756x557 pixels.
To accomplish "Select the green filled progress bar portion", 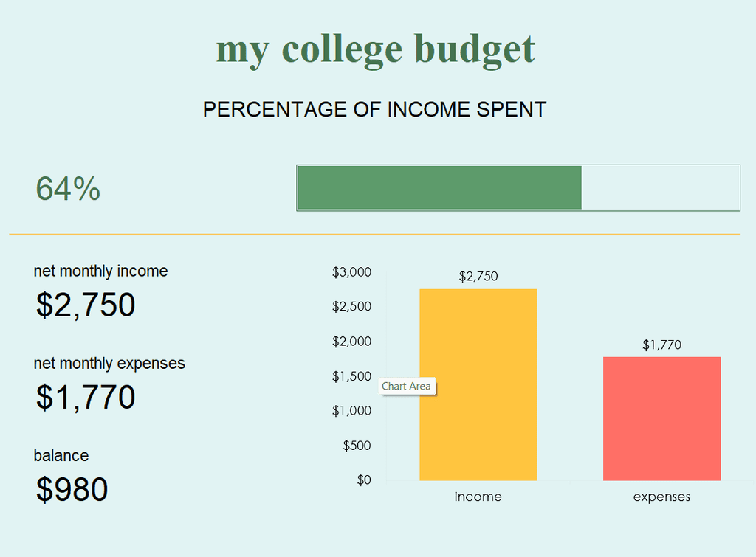I will [439, 188].
